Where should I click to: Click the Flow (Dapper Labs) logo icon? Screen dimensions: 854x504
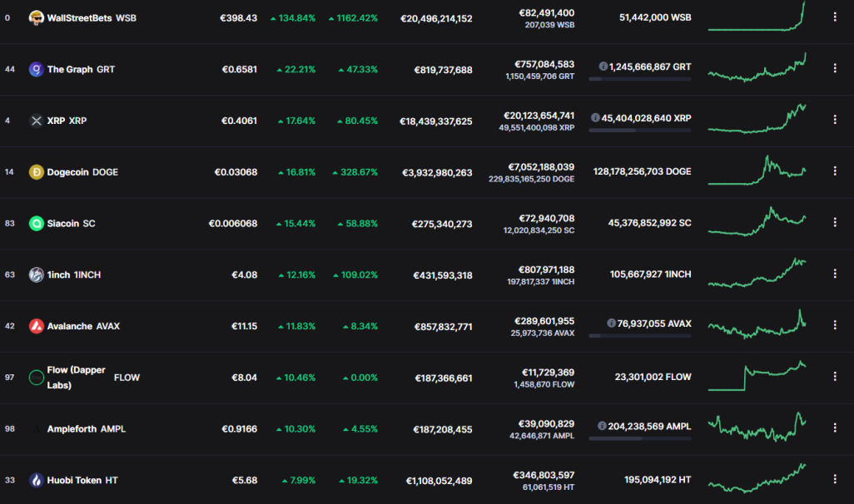pos(36,378)
